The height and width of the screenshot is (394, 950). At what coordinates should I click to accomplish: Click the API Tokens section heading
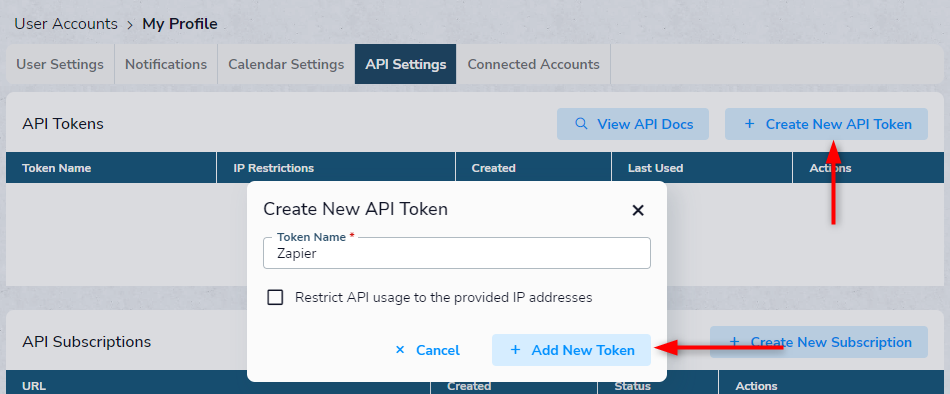(63, 124)
